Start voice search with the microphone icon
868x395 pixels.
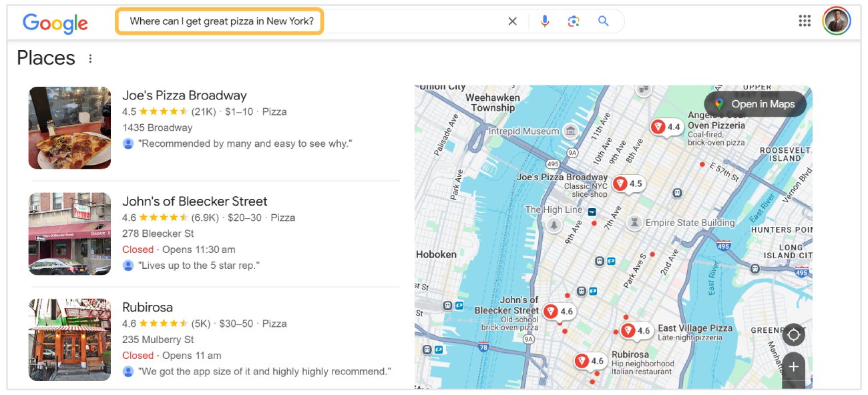pyautogui.click(x=545, y=21)
